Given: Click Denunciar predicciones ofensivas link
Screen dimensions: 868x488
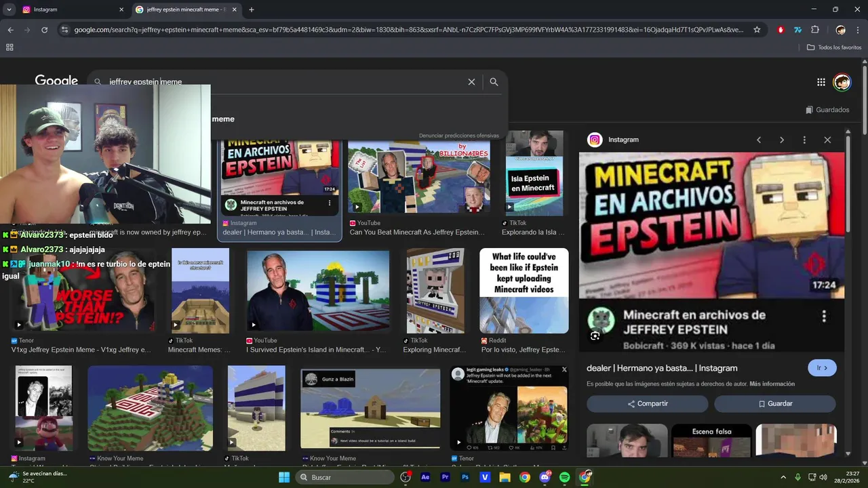Looking at the screenshot, I should (x=458, y=136).
